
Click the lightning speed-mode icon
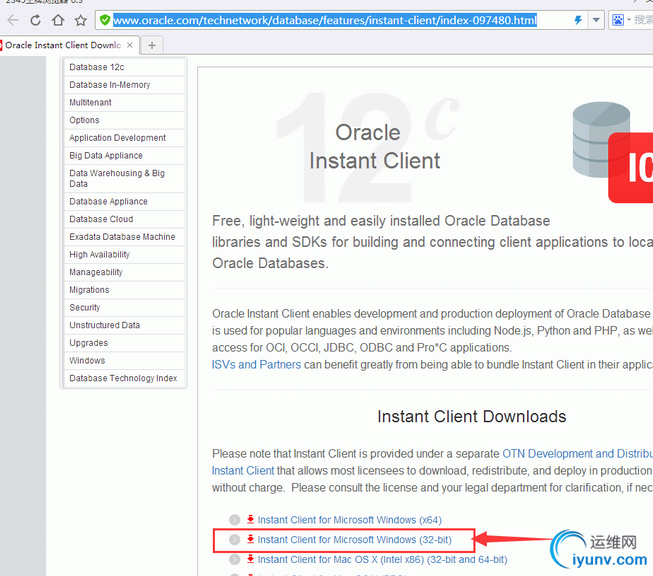578,20
